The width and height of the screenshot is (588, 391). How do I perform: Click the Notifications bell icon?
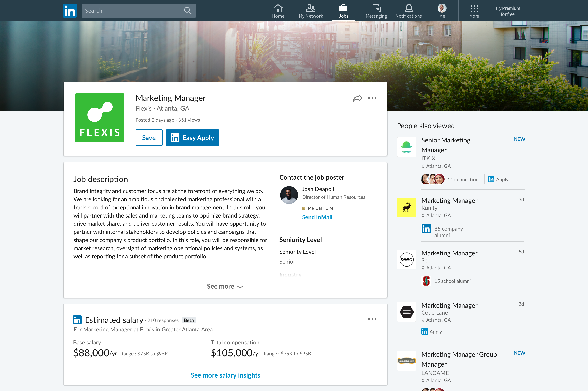pos(408,8)
